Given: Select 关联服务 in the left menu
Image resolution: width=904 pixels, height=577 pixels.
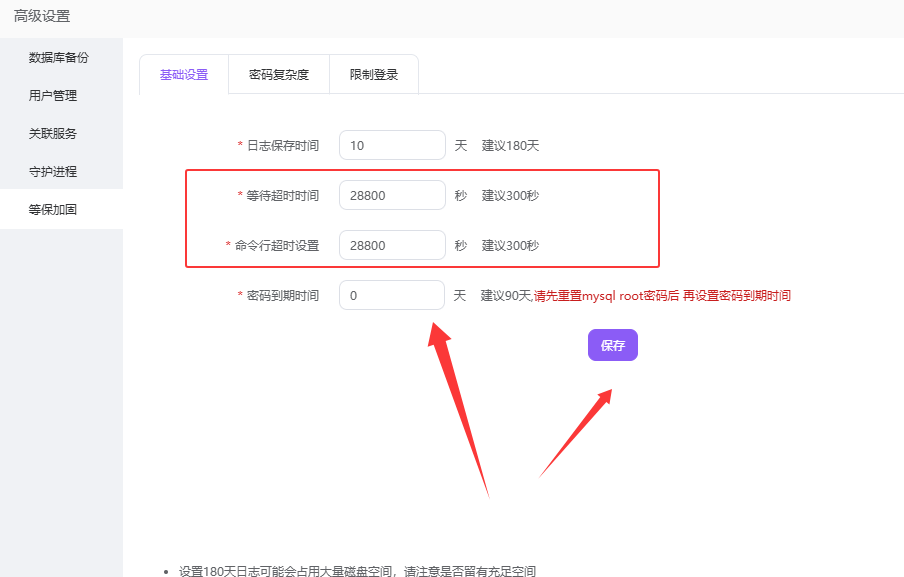Looking at the screenshot, I should 53,134.
